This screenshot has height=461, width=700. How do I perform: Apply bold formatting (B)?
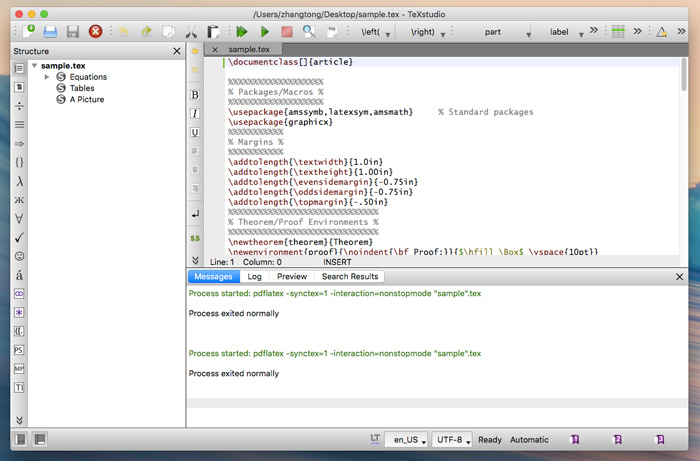click(x=195, y=95)
